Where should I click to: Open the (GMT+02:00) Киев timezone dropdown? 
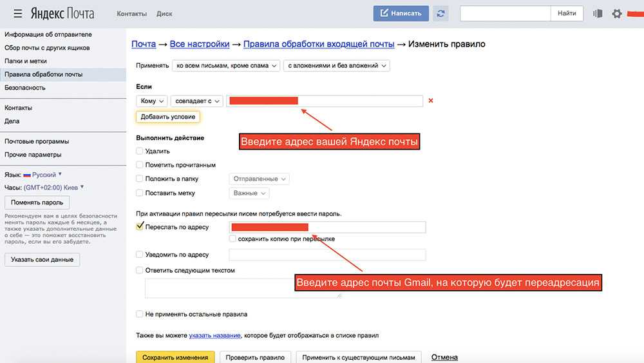pyautogui.click(x=54, y=188)
